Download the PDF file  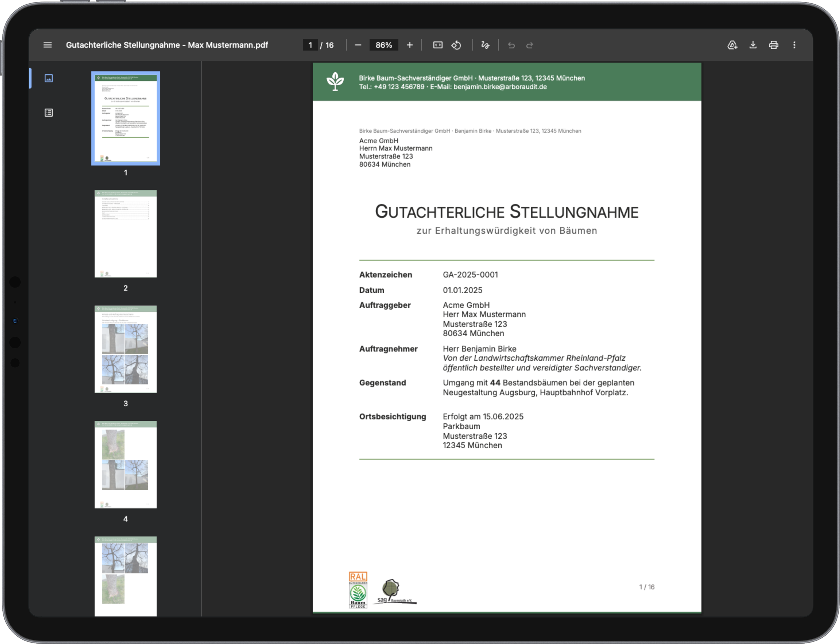753,45
